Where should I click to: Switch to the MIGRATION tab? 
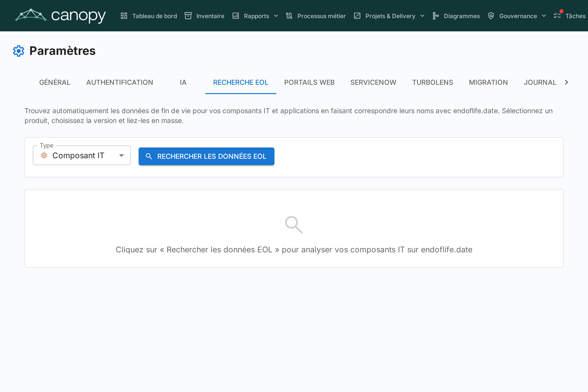coord(488,82)
